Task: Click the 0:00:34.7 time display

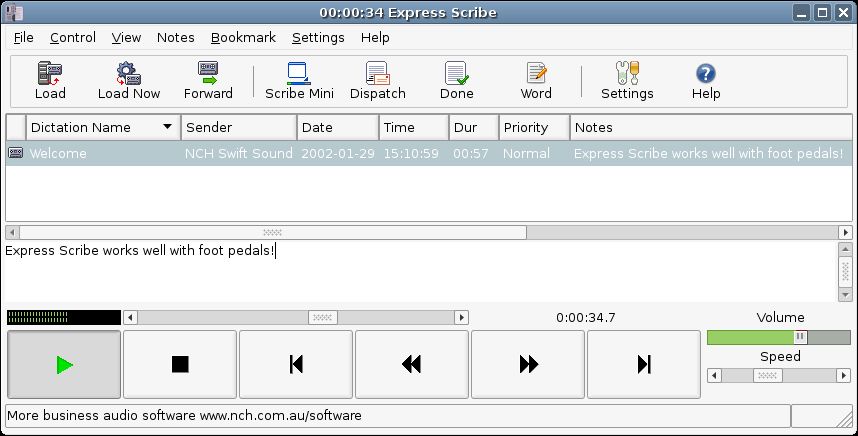Action: (585, 317)
